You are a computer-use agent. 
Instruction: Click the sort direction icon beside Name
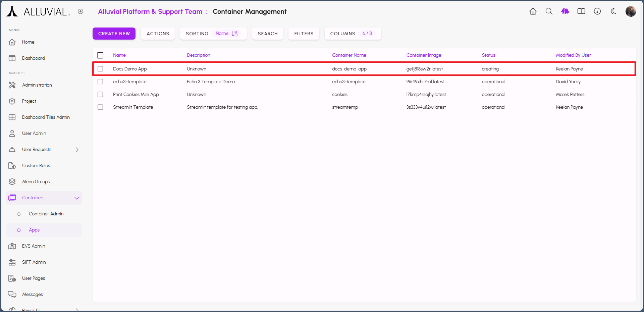(234, 34)
